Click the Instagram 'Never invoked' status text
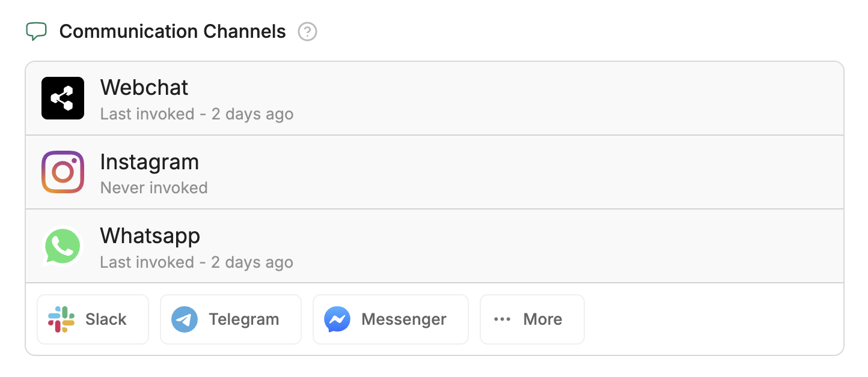 (x=154, y=187)
